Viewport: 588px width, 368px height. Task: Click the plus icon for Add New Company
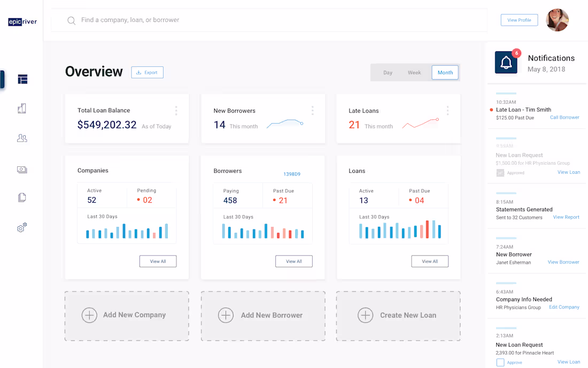point(89,315)
